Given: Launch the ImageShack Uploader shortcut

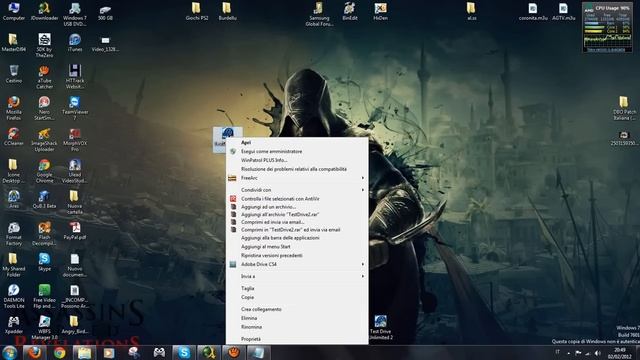Looking at the screenshot, I should [x=44, y=140].
